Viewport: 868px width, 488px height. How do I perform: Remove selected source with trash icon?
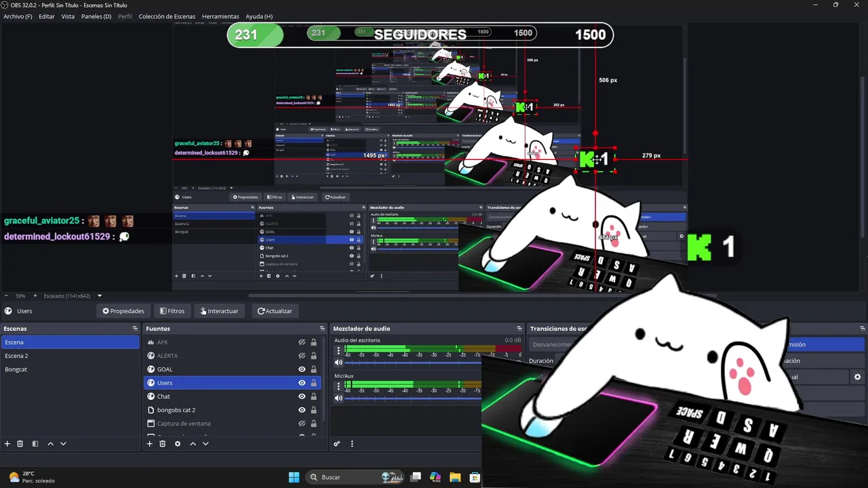tap(163, 444)
